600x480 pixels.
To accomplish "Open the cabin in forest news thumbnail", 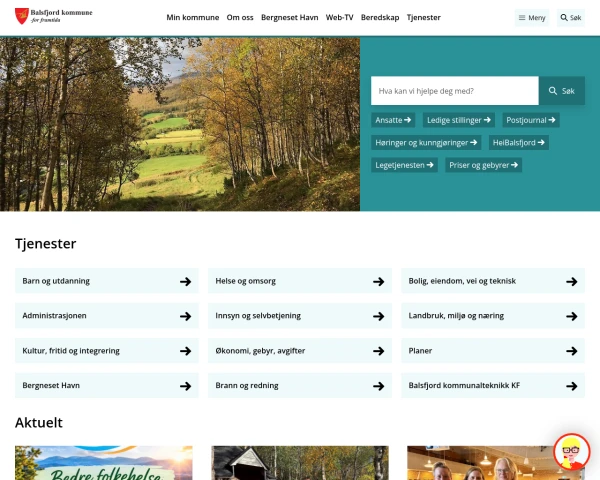I will coord(300,463).
